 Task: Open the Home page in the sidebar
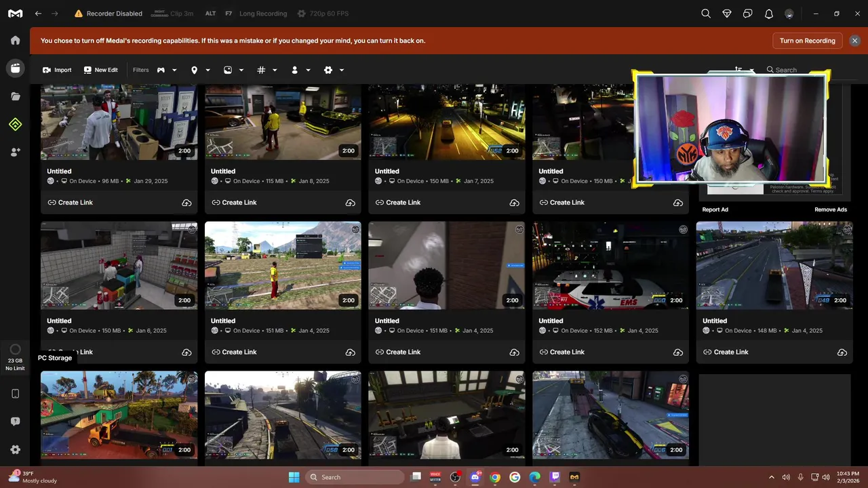(15, 40)
